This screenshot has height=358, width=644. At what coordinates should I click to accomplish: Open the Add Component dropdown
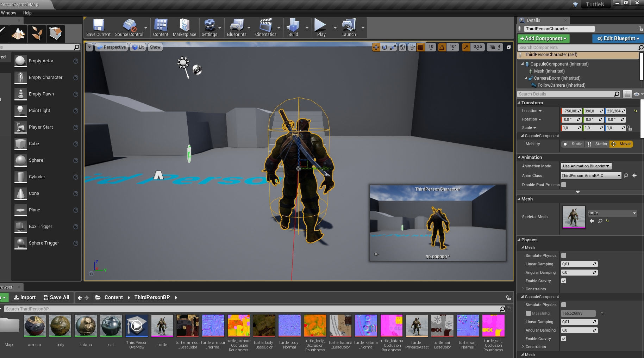543,38
